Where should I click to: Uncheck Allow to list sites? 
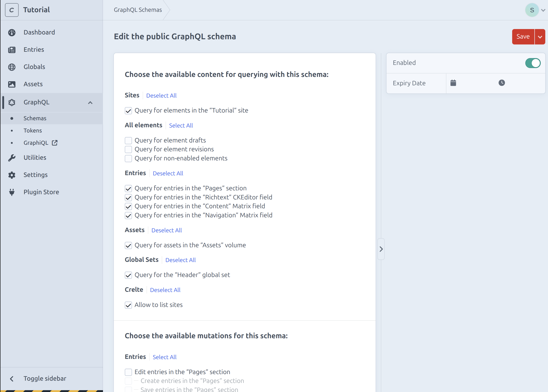[128, 305]
